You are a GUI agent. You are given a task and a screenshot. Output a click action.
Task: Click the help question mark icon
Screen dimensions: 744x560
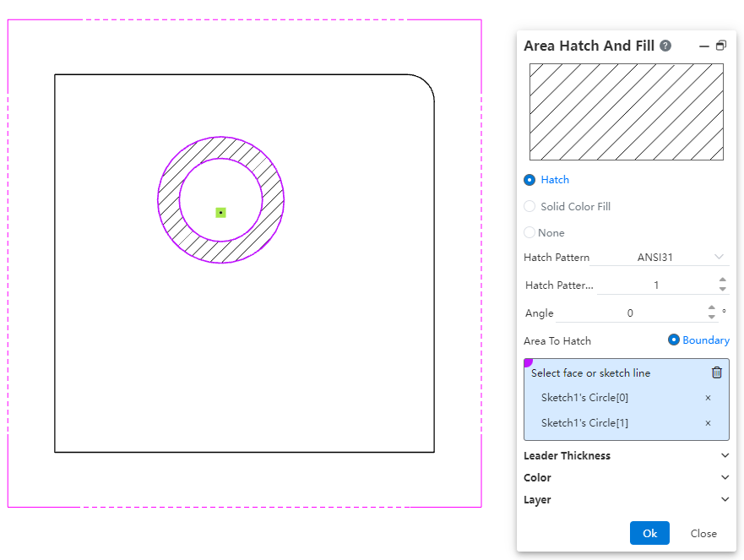(665, 46)
